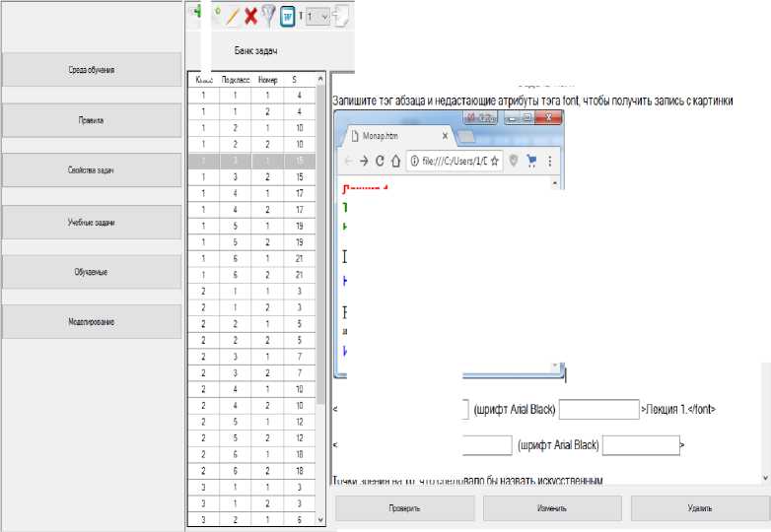Select the S cell 21 in row 1-6-1

300,258
